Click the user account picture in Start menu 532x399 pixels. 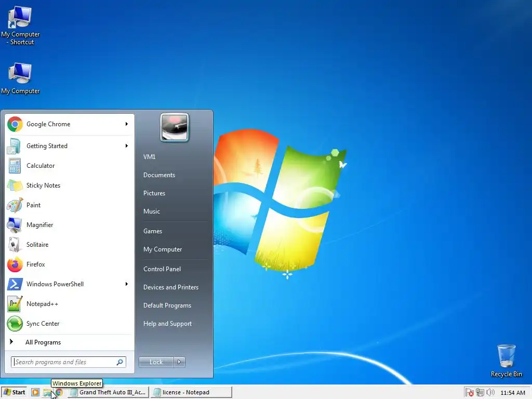point(175,128)
